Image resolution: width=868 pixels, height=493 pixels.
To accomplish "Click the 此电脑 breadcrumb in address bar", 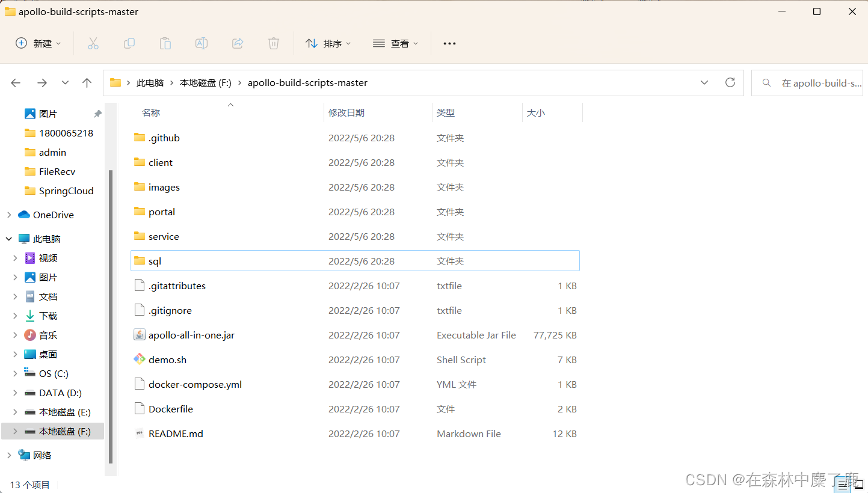I will click(150, 83).
